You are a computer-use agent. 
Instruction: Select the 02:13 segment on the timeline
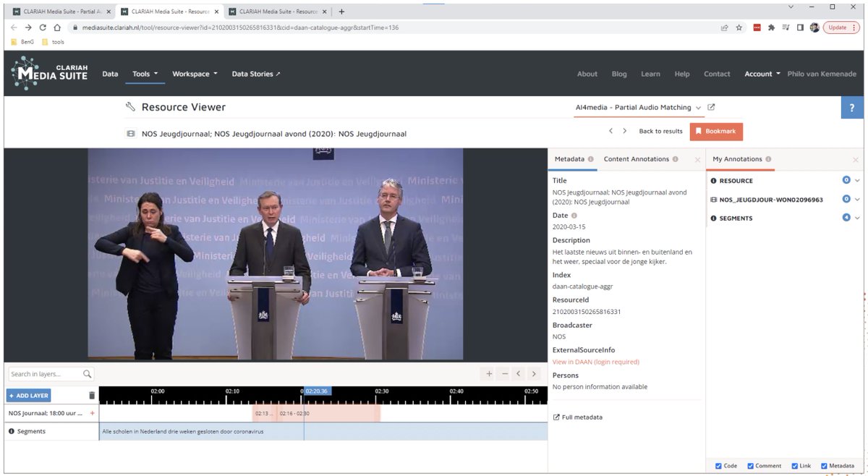[x=264, y=413]
